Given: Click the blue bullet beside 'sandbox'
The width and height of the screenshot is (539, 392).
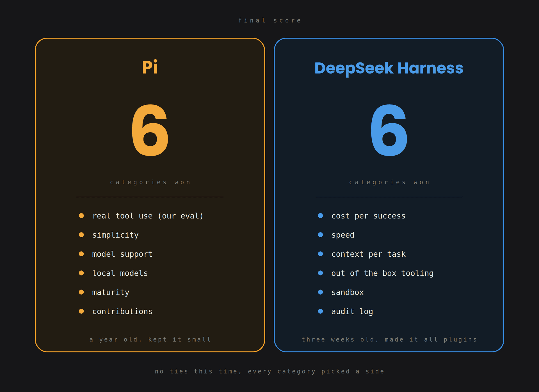Looking at the screenshot, I should pyautogui.click(x=320, y=292).
